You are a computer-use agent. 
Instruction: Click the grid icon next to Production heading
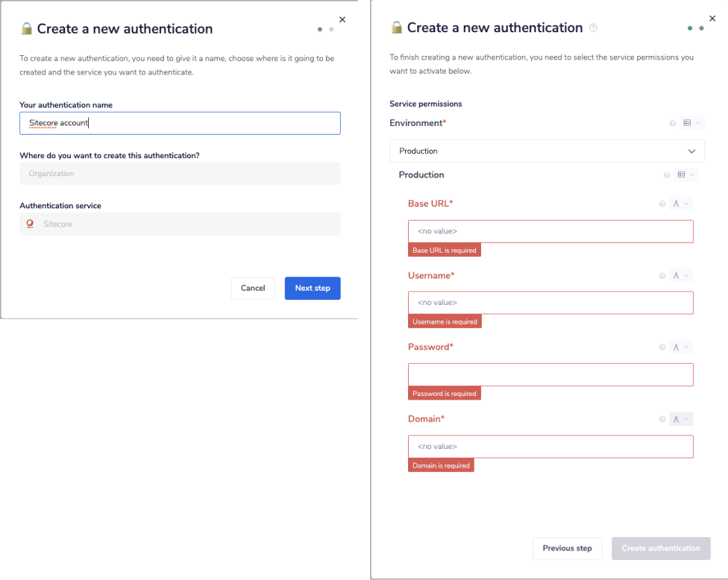[x=682, y=174]
